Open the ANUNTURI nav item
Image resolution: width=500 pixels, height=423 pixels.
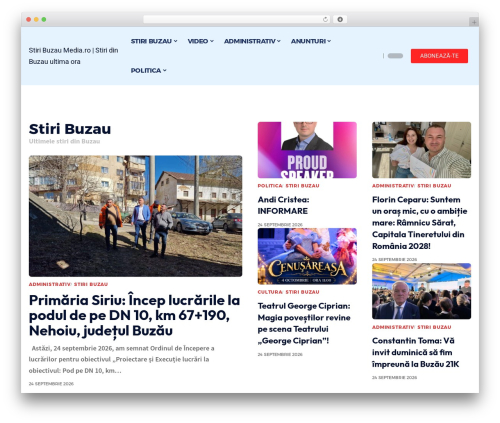point(308,41)
